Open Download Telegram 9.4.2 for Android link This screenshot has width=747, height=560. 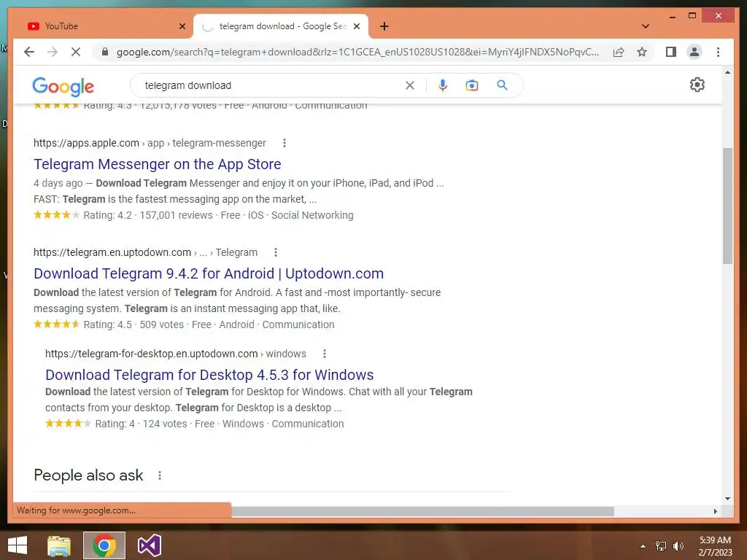209,274
